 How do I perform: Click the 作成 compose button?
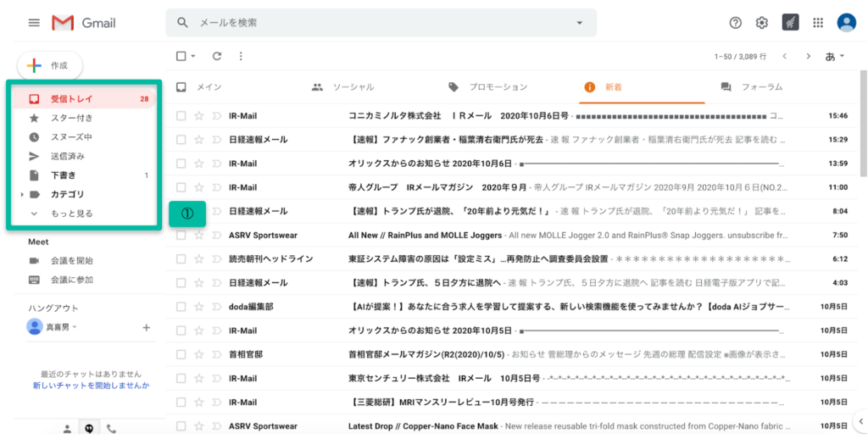pyautogui.click(x=49, y=65)
